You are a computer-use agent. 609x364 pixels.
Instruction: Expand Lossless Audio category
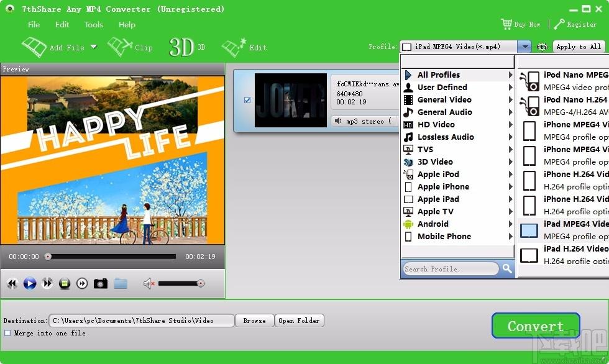[x=457, y=137]
